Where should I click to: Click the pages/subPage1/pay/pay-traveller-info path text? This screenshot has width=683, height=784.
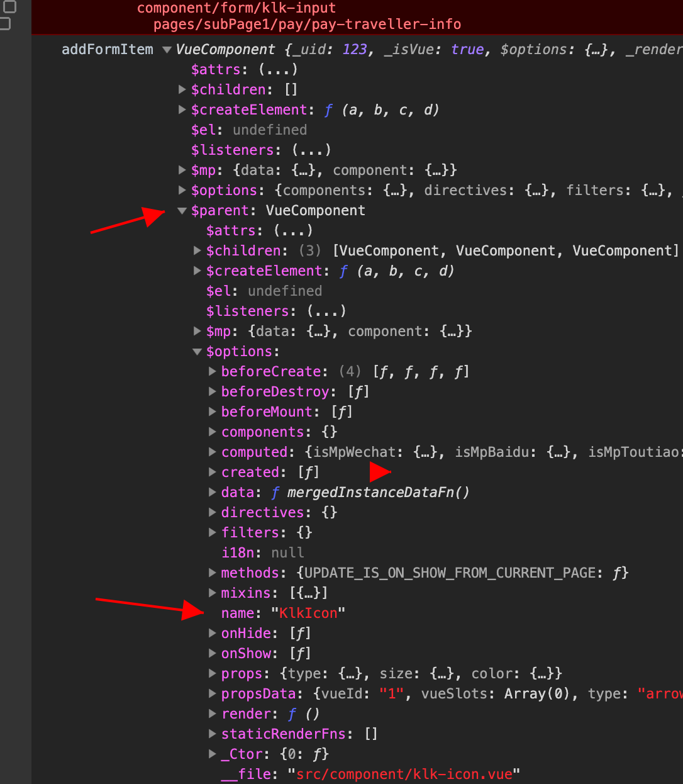click(x=307, y=25)
